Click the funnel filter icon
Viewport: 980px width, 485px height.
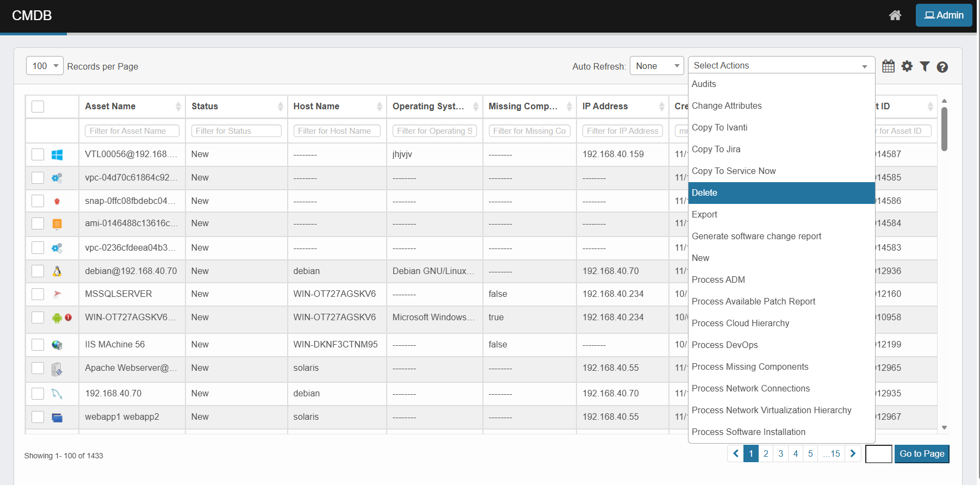point(925,66)
